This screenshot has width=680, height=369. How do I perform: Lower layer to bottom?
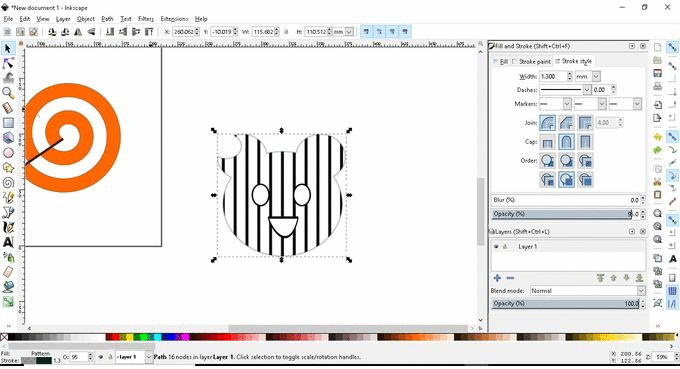[639, 278]
